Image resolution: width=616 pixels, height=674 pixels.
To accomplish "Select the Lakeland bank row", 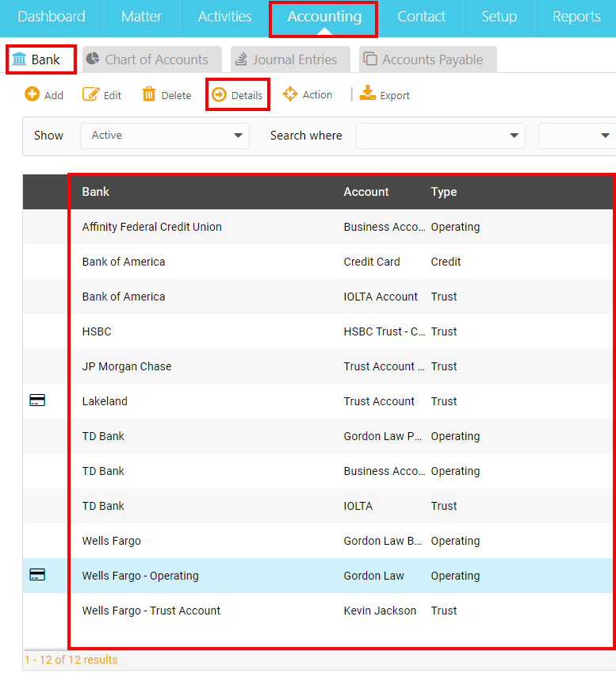I will 318,401.
